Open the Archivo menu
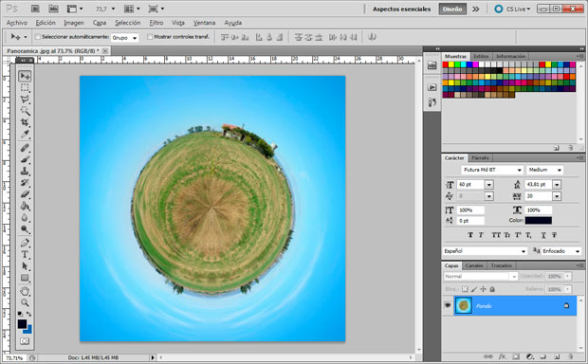 [17, 23]
